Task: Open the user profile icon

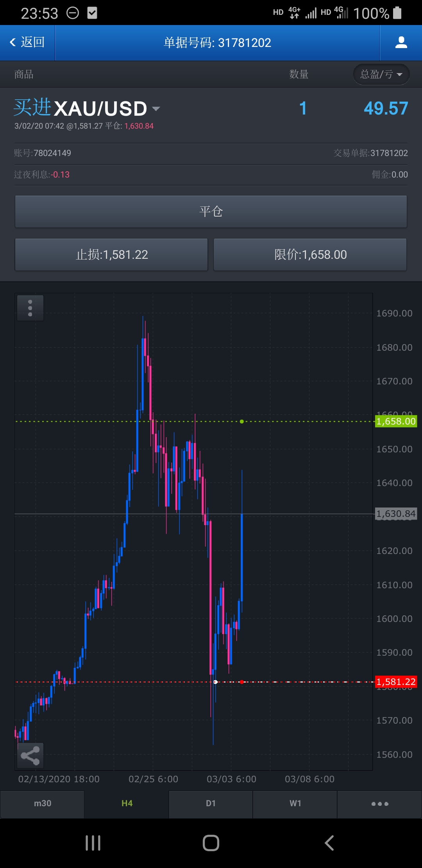Action: coord(401,42)
